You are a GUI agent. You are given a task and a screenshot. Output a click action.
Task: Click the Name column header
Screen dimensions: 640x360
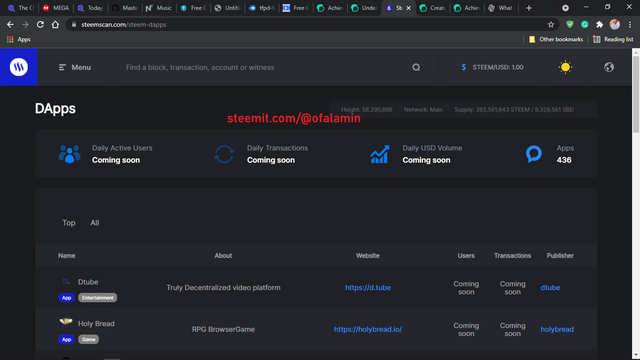pos(67,256)
